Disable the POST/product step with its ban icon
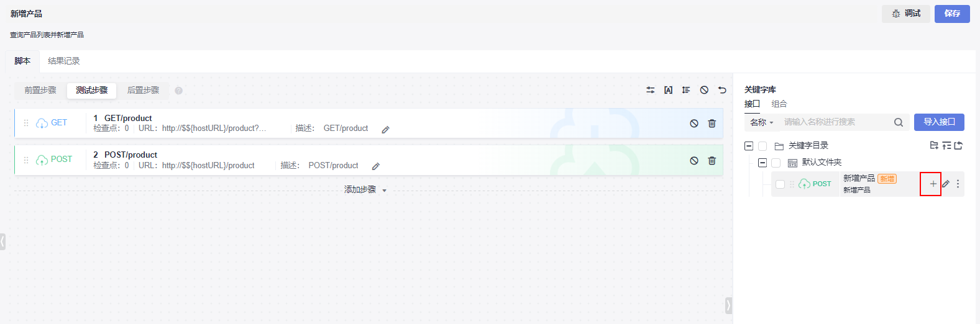980x324 pixels. tap(694, 160)
